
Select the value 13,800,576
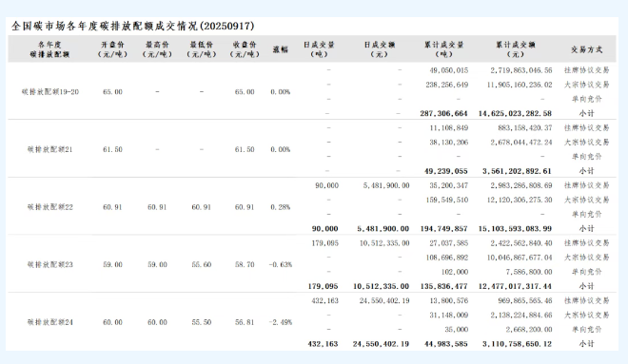click(x=448, y=301)
